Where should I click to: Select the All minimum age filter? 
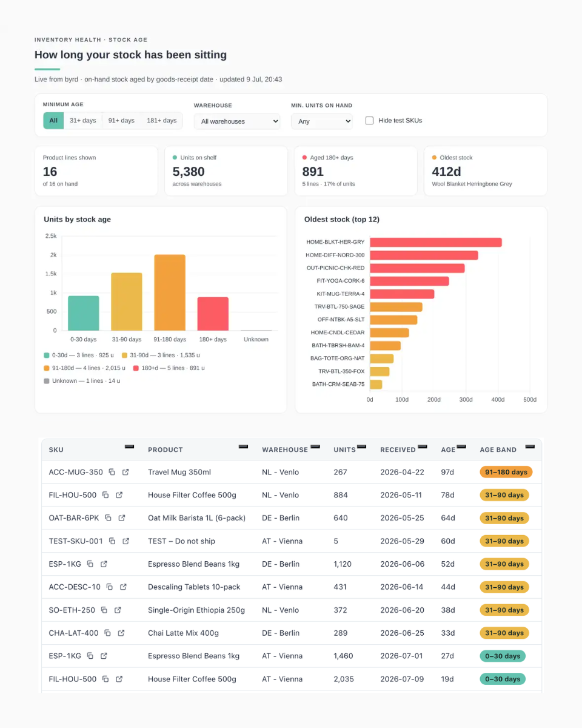click(x=53, y=121)
